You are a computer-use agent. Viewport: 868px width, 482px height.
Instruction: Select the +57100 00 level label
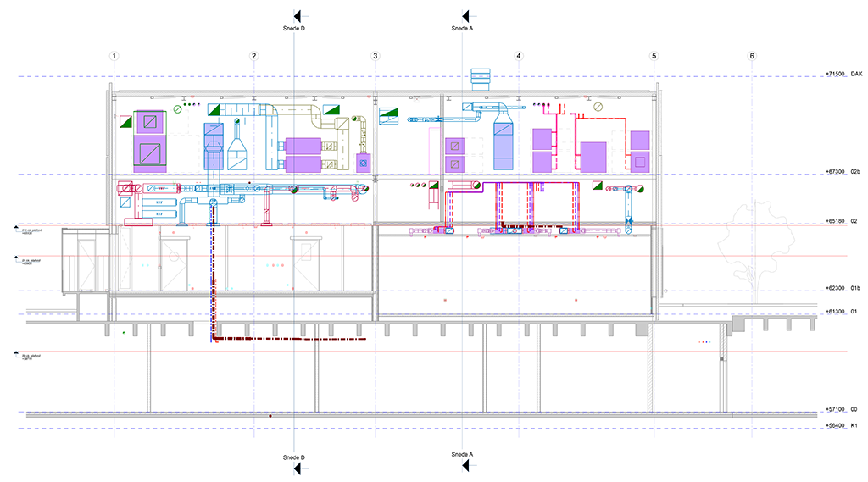coord(842,409)
